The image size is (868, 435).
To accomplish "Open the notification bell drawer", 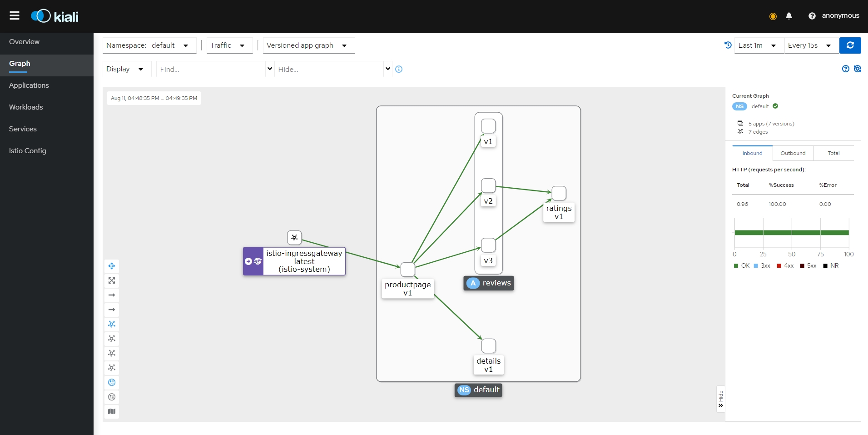I will click(x=789, y=16).
